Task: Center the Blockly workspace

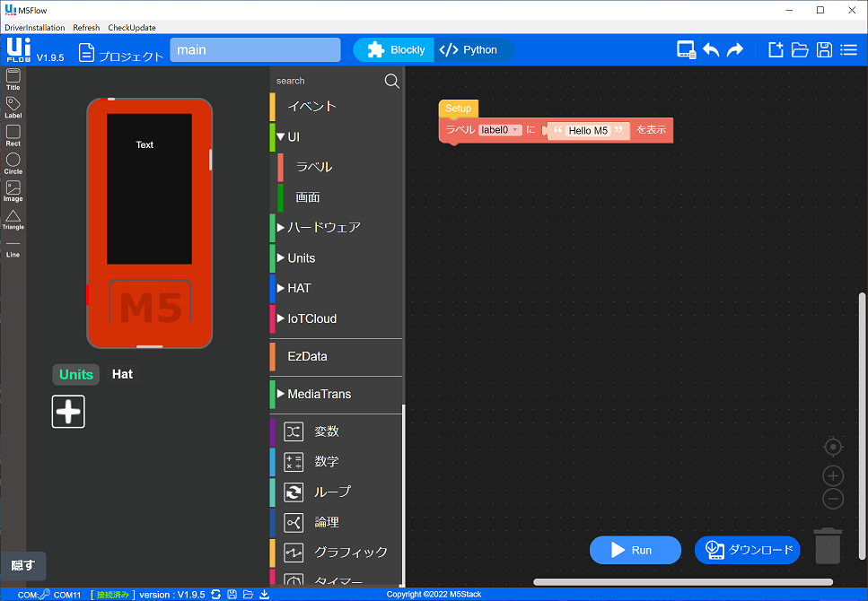Action: point(833,447)
